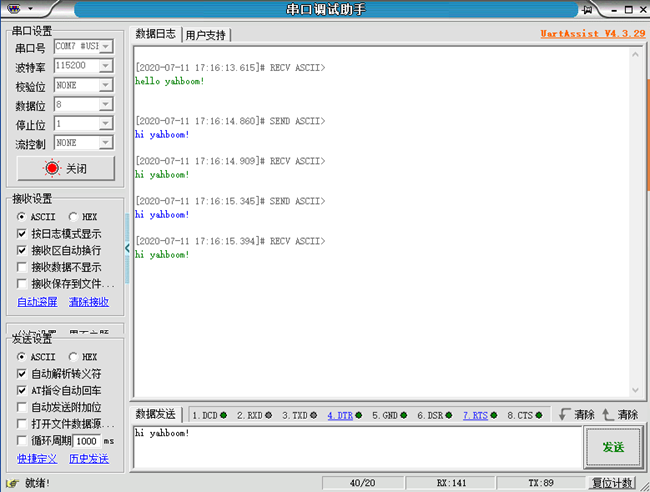
Task: Toggle the 4.DTR signal link
Action: click(x=340, y=415)
